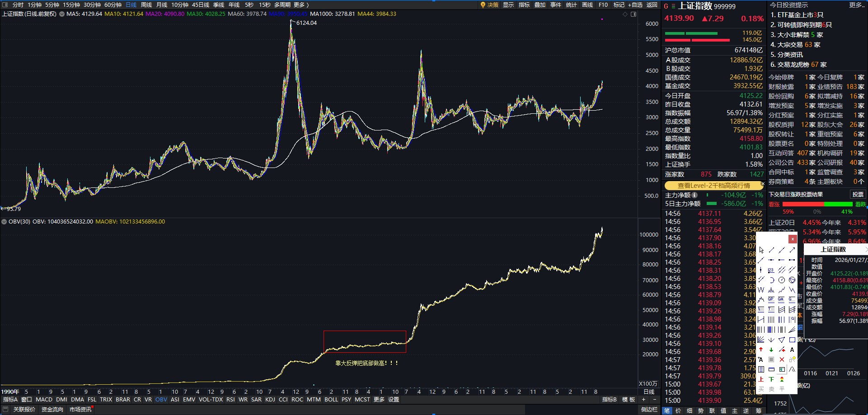Expand 更多 in today's investment tips
The width and height of the screenshot is (868, 415).
click(x=856, y=5)
